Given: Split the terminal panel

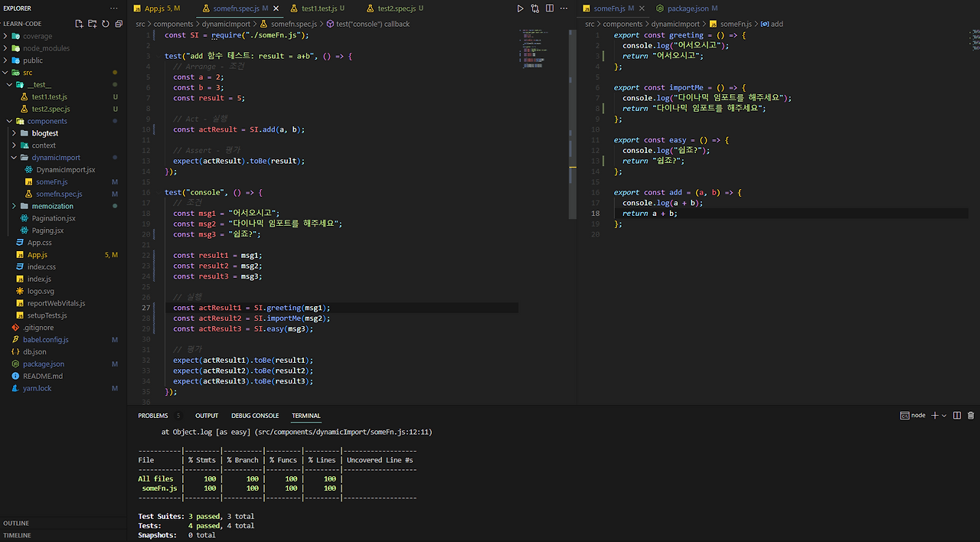Looking at the screenshot, I should pos(957,416).
